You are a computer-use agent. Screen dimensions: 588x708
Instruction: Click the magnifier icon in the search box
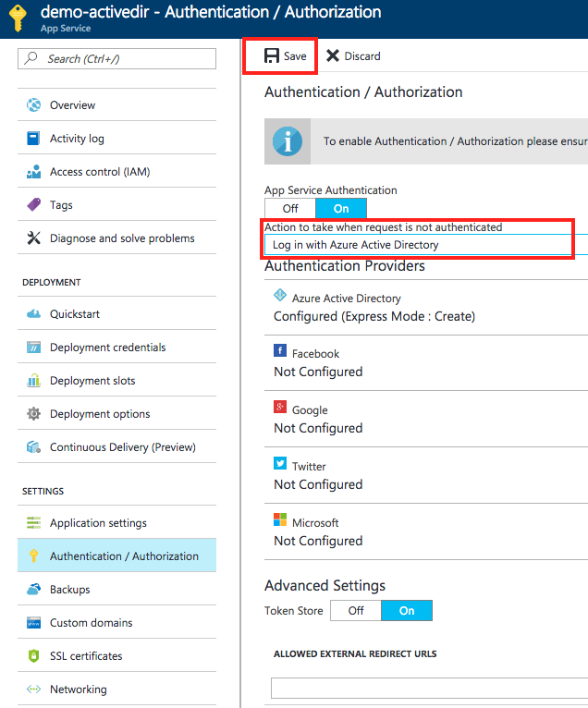coord(31,58)
